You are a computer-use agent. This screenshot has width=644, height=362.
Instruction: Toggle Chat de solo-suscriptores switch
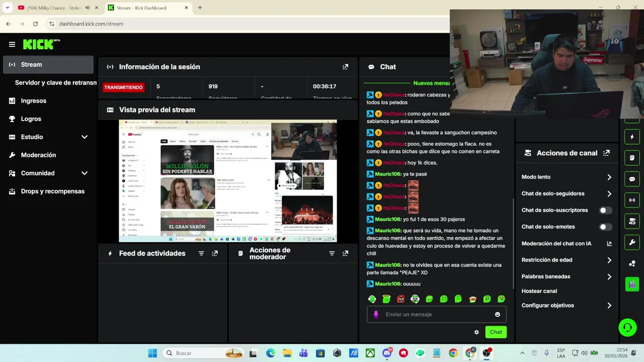point(606,210)
